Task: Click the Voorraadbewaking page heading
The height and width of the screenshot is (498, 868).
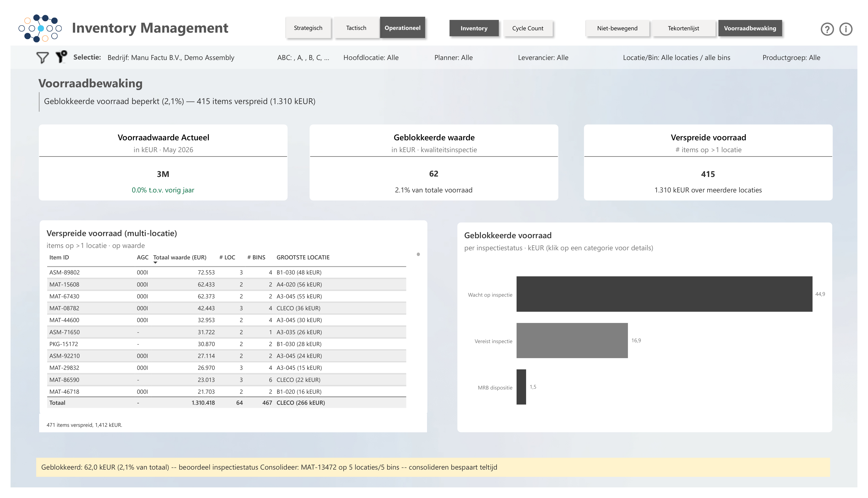Action: pos(90,83)
